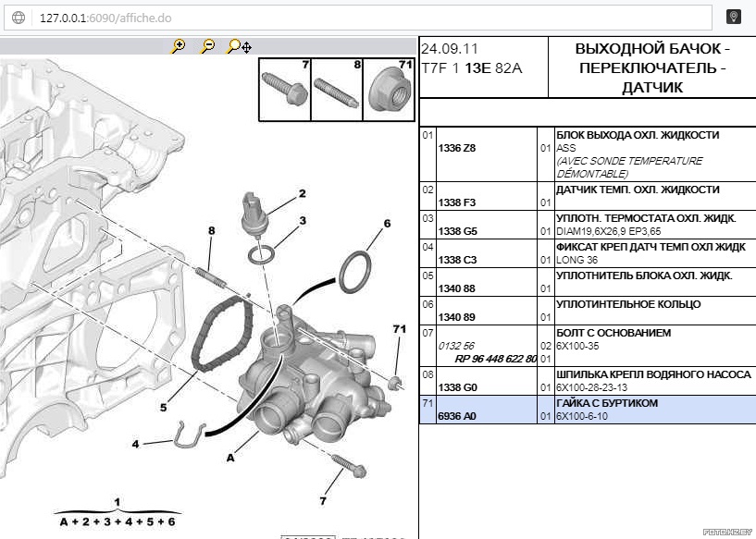756x539 pixels.
Task: Select callout 8 above the stud in diagram
Action: click(211, 231)
